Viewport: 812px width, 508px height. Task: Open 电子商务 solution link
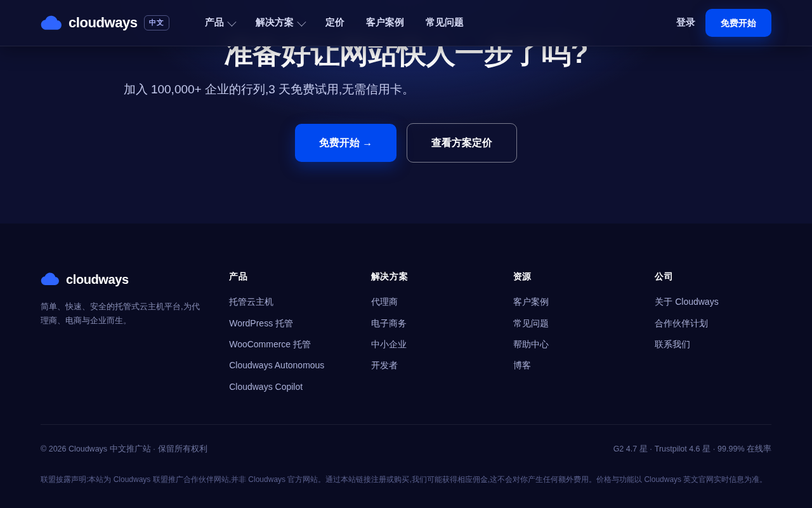click(x=389, y=324)
